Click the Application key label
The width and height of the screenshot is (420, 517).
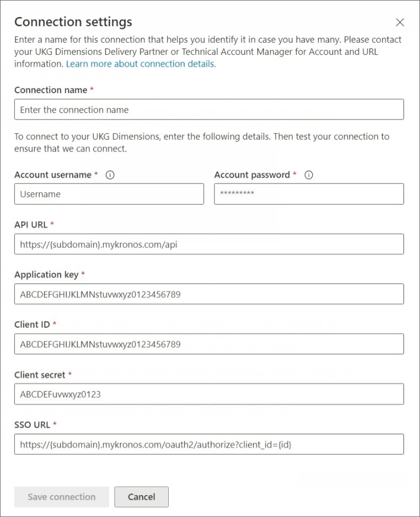(x=46, y=275)
